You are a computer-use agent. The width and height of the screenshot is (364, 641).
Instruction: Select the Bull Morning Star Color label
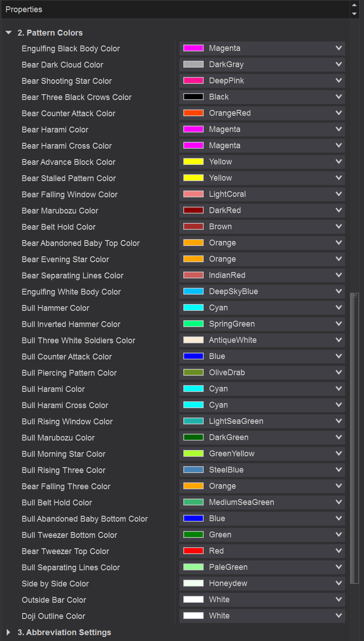pos(64,454)
